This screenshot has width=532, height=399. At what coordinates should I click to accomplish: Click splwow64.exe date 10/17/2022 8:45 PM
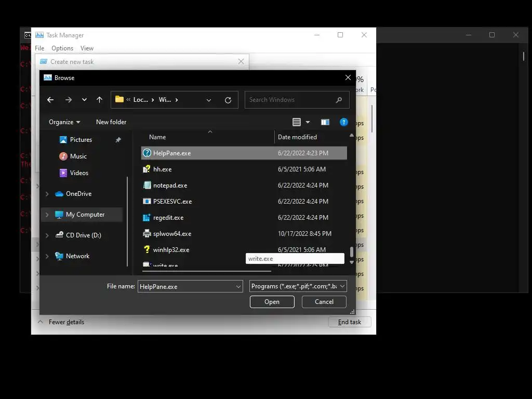pyautogui.click(x=304, y=233)
